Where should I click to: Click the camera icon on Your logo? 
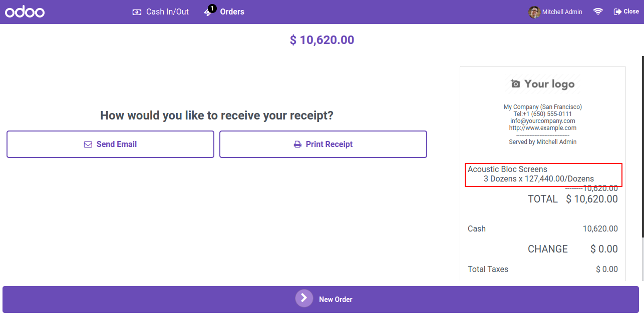coord(515,83)
